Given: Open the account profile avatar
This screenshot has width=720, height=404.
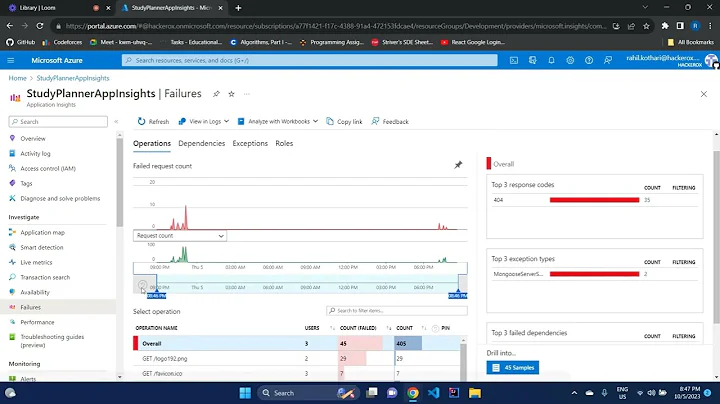Looking at the screenshot, I should coord(711,60).
